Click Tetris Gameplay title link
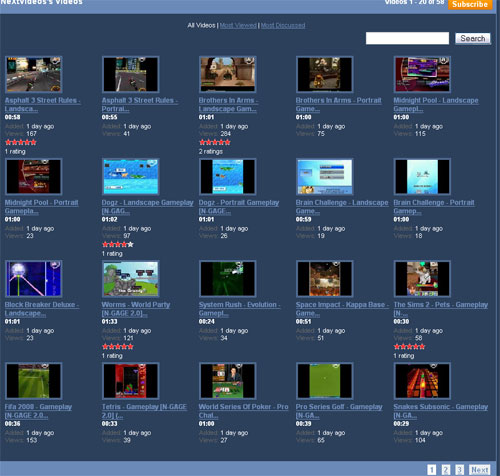Image resolution: width=500 pixels, height=476 pixels. 144,411
